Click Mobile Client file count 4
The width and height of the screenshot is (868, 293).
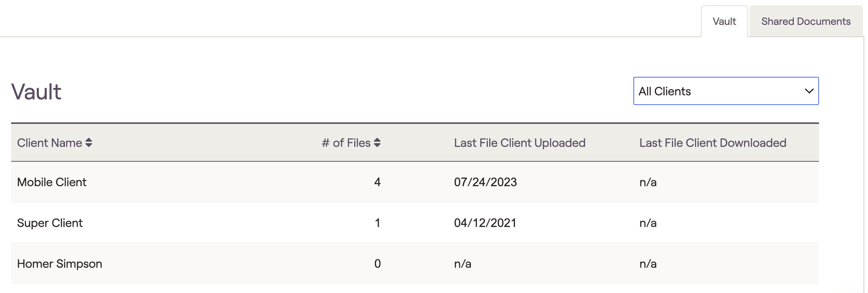377,182
